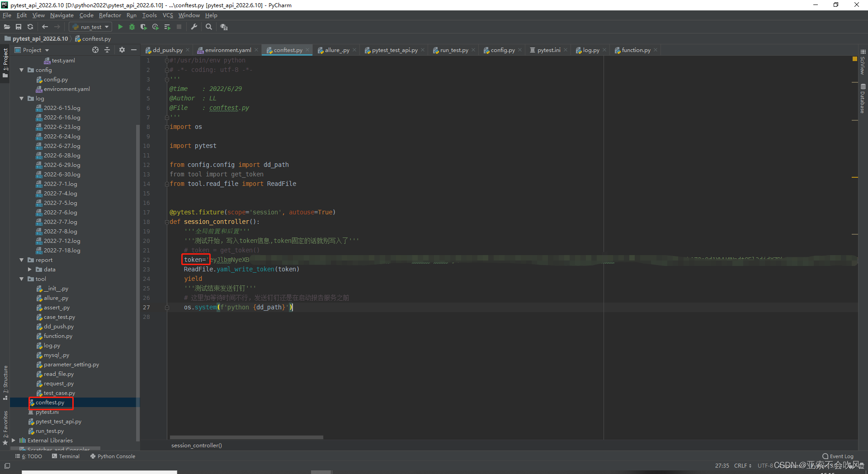Open the Event Log
Screen dimensions: 868x474
pos(838,456)
